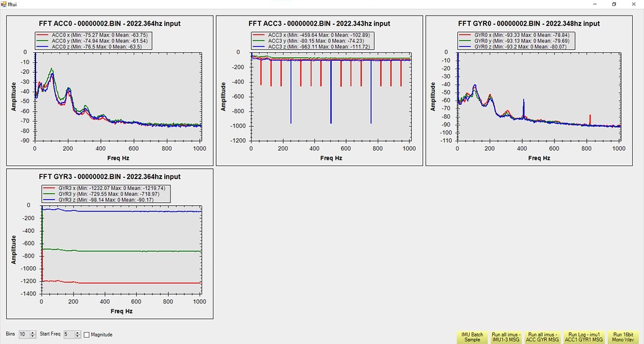Decrease the Bins value with down arrow

33,337
